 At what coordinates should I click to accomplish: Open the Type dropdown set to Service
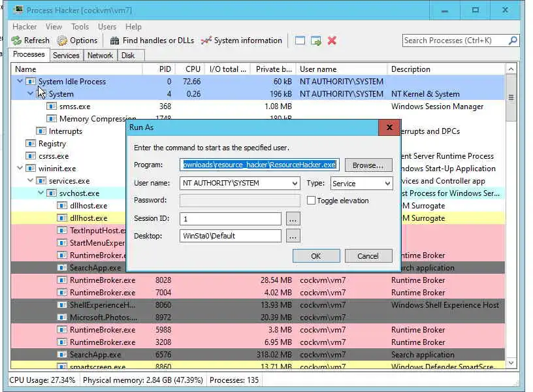[387, 184]
